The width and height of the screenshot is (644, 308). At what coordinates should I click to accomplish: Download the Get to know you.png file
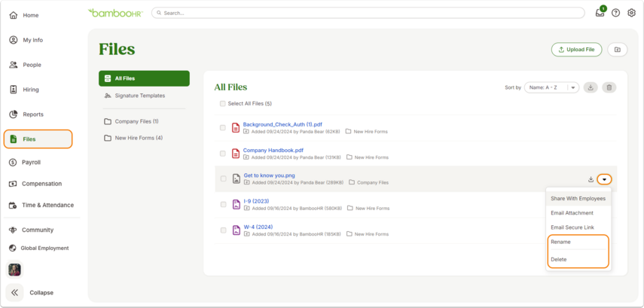pyautogui.click(x=591, y=179)
